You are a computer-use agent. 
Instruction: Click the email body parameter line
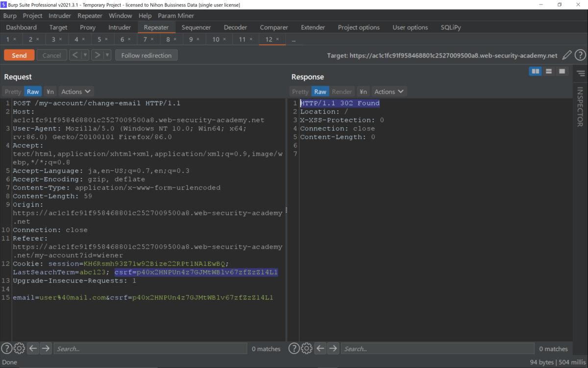pos(143,297)
